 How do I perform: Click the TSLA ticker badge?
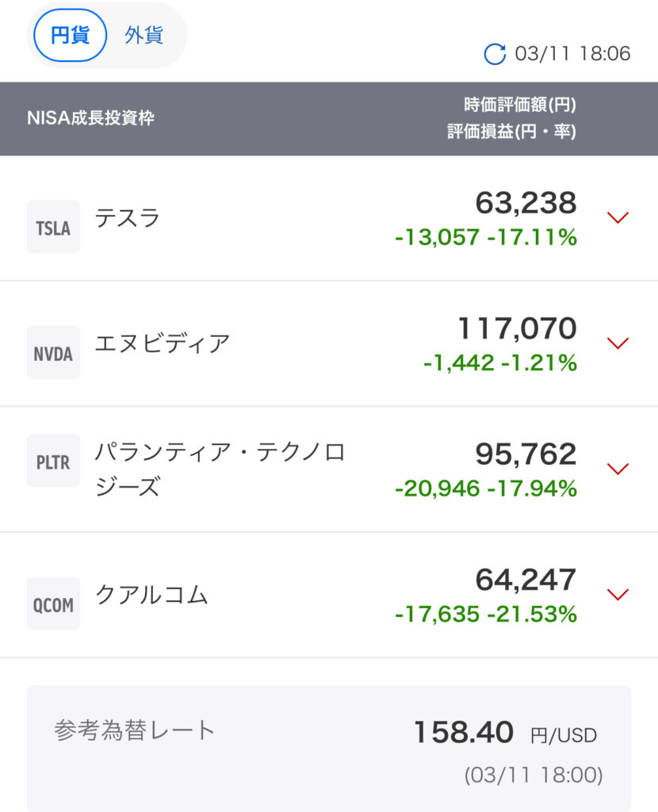pos(53,228)
